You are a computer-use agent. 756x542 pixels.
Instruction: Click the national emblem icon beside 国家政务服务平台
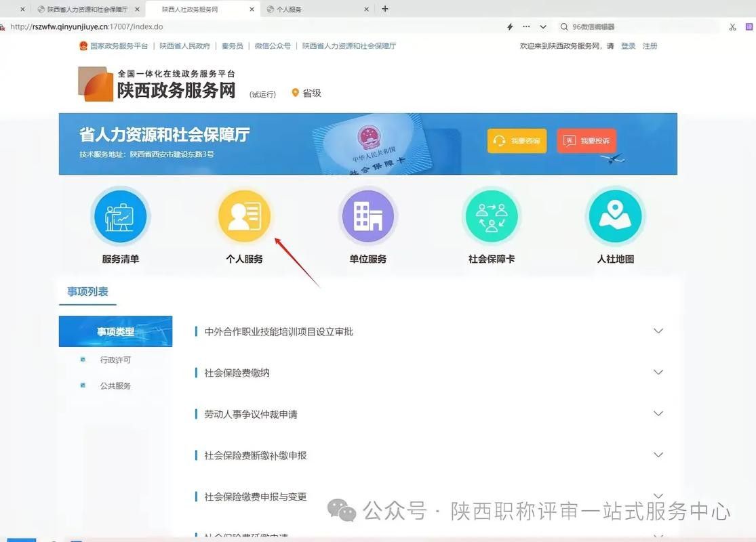tap(83, 46)
